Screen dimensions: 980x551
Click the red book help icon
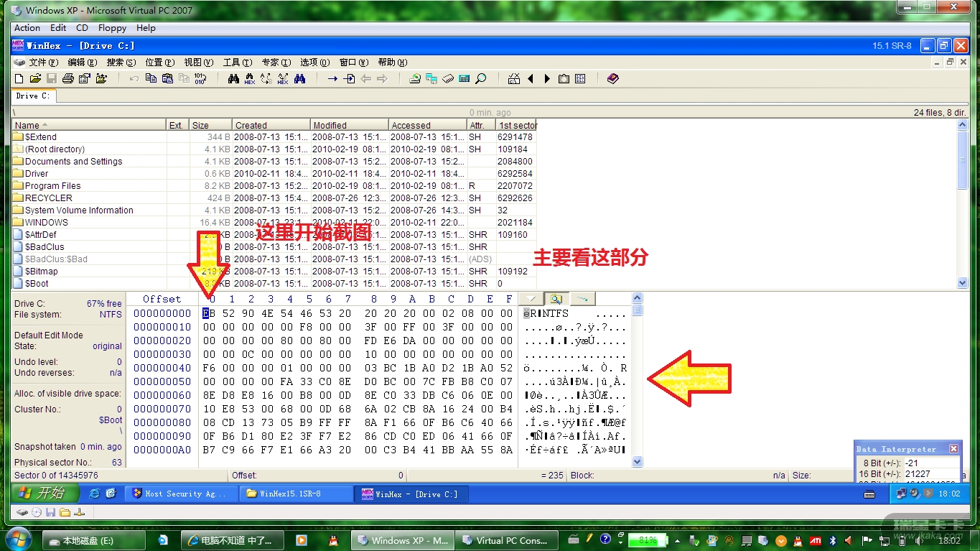pyautogui.click(x=612, y=78)
